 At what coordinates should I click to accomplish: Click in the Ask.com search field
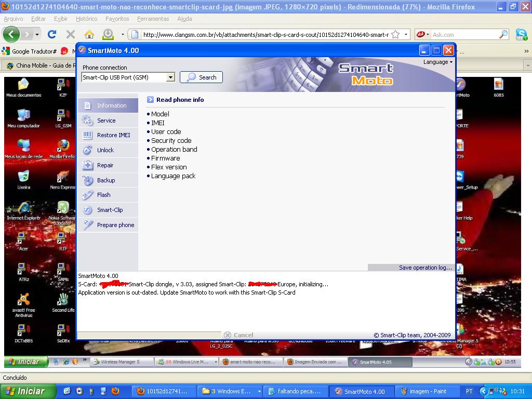[x=464, y=35]
